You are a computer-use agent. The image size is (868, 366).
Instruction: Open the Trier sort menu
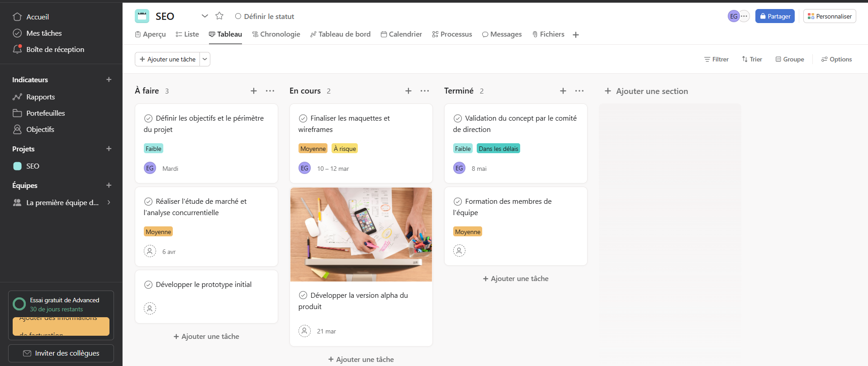click(x=752, y=59)
